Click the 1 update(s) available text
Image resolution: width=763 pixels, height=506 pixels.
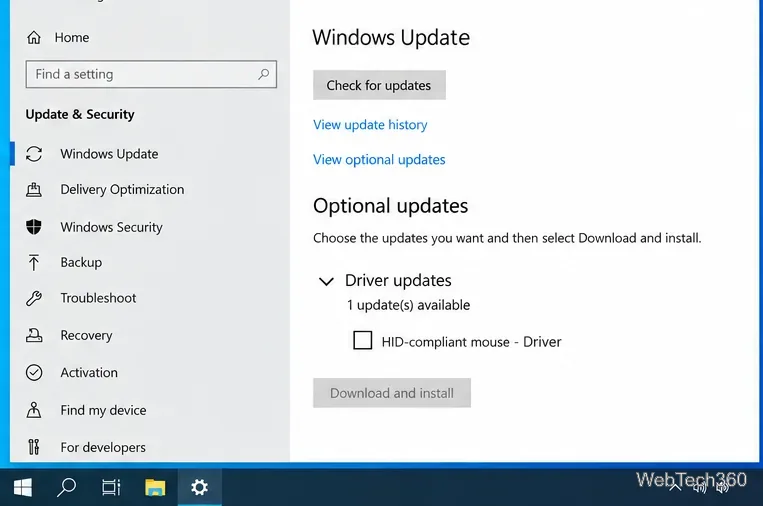coord(408,305)
